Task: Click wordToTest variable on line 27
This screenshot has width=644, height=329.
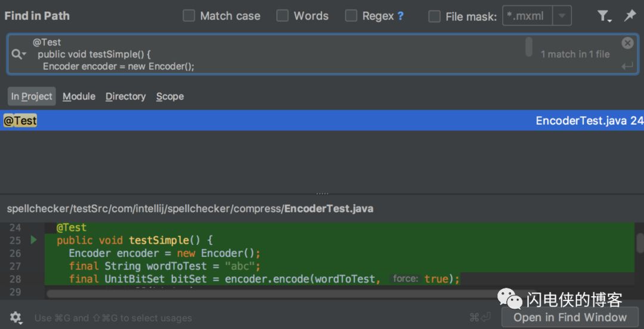Action: click(177, 266)
